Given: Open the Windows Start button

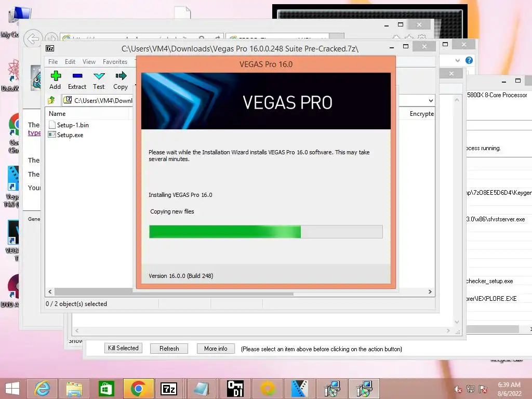Looking at the screenshot, I should pyautogui.click(x=12, y=389).
